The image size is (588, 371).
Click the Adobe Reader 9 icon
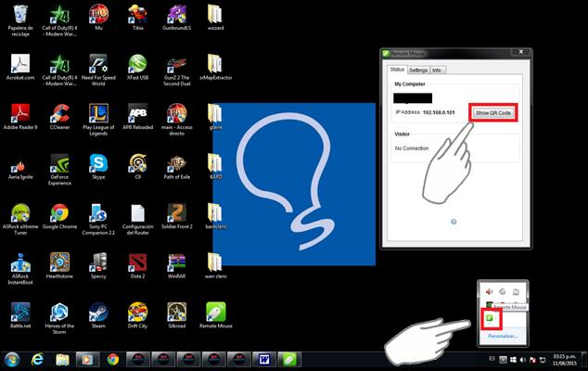[20, 117]
